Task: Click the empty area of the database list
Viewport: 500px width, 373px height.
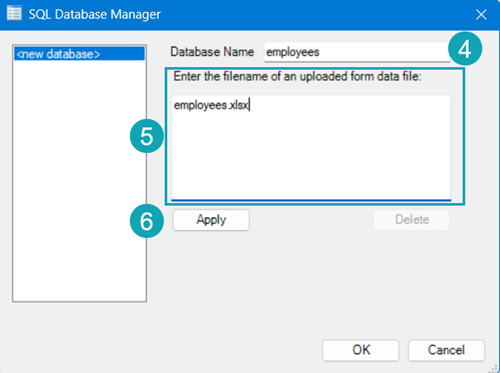Action: [79, 180]
